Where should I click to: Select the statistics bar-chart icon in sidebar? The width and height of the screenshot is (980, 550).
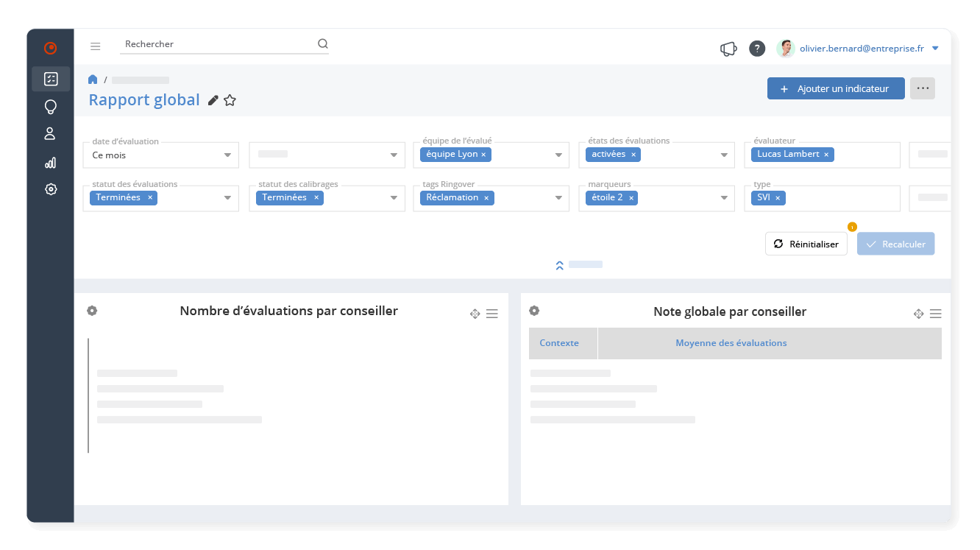(50, 163)
